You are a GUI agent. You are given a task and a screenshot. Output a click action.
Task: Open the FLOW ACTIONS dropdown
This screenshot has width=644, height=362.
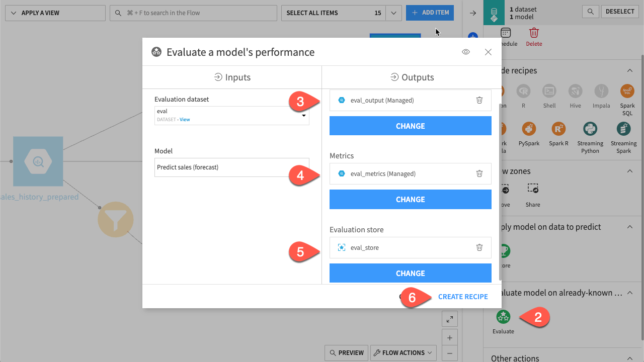click(402, 352)
